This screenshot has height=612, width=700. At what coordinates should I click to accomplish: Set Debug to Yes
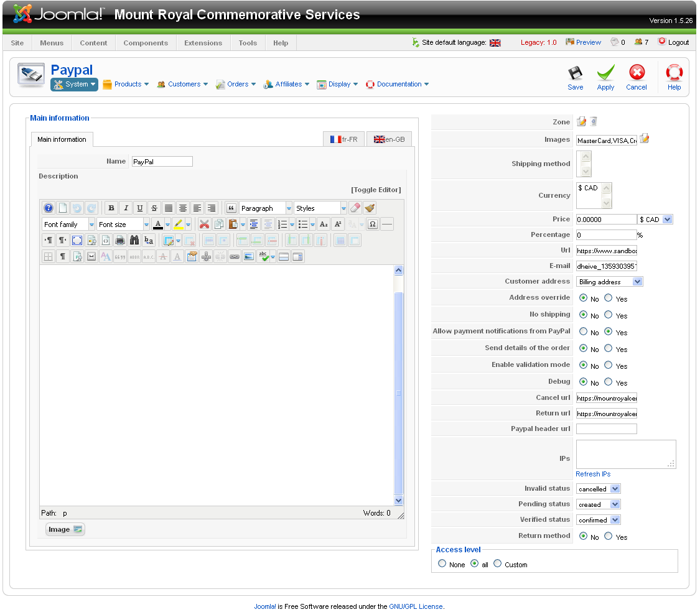609,382
